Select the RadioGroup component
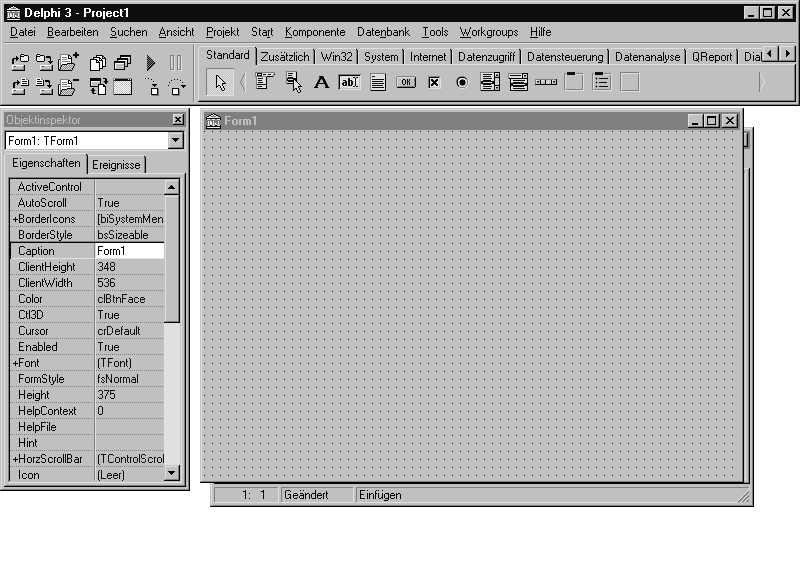 point(602,82)
